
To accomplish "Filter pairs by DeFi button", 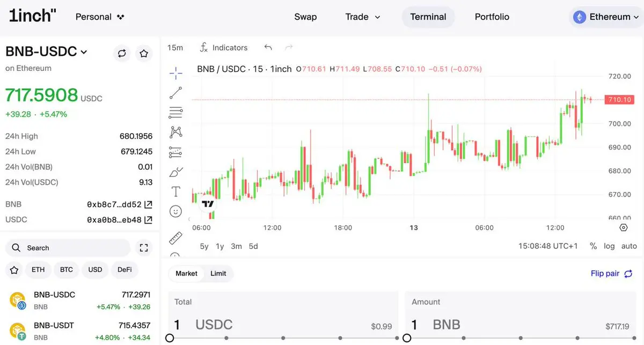I will pyautogui.click(x=125, y=269).
